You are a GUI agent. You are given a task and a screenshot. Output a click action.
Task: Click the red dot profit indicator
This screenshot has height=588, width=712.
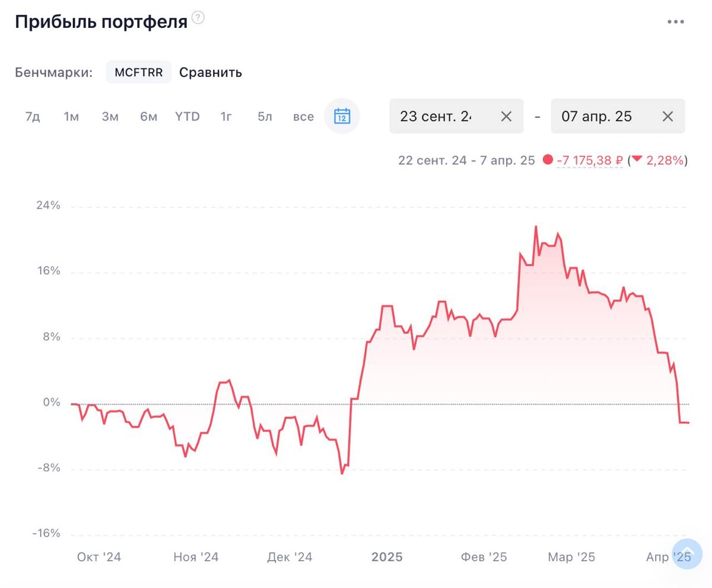click(x=548, y=160)
